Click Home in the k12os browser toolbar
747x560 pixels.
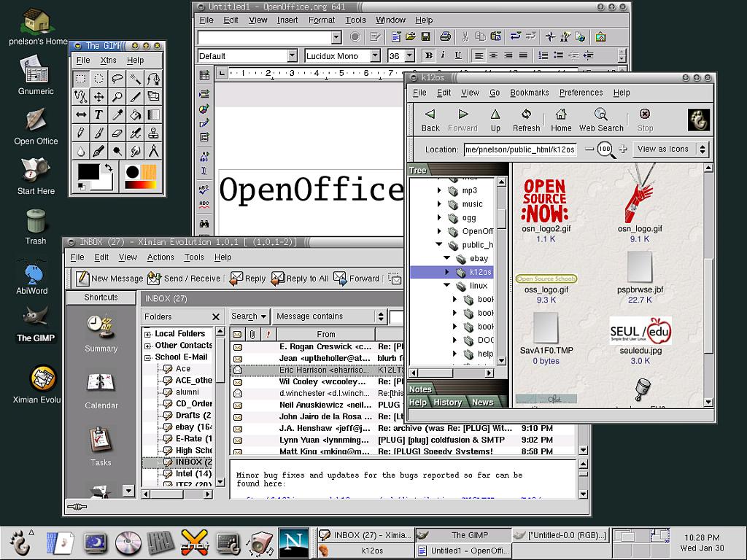[x=561, y=120]
